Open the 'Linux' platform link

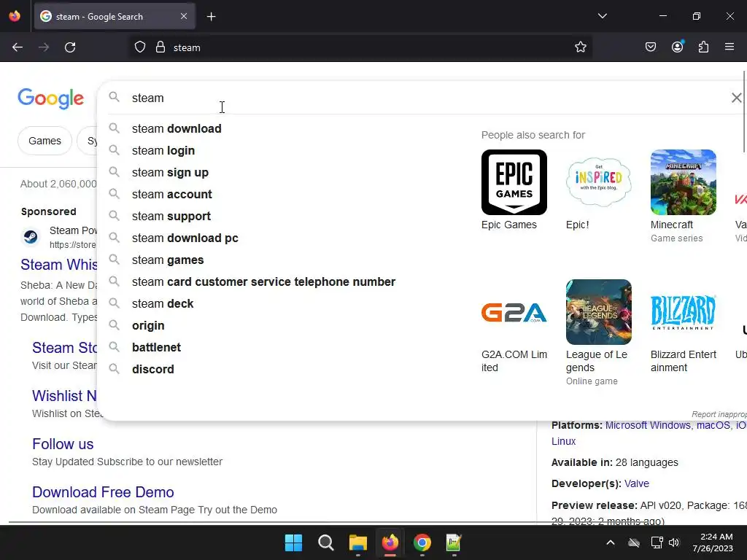pyautogui.click(x=564, y=441)
